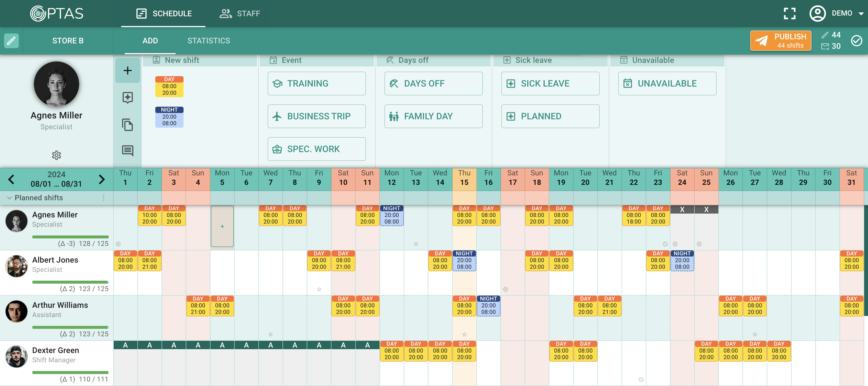Viewport: 868px width, 386px height.
Task: Click the edit pencil icon beside STORE B
Action: click(11, 41)
